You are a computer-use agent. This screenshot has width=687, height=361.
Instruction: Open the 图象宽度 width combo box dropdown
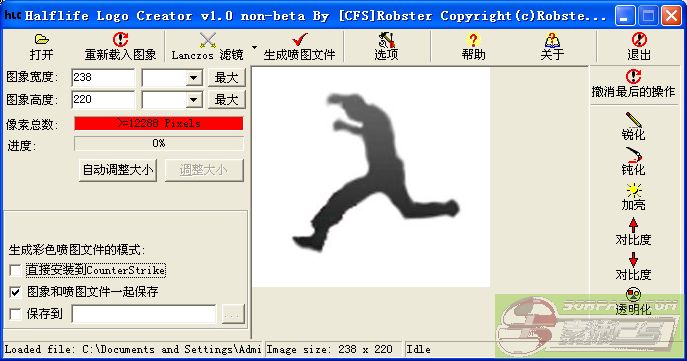coord(193,78)
